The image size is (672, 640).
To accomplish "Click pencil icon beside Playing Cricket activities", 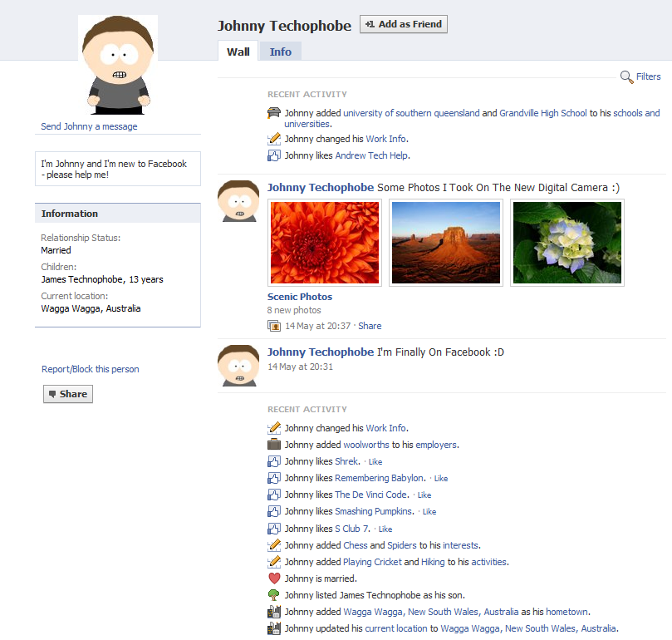I will pos(274,562).
